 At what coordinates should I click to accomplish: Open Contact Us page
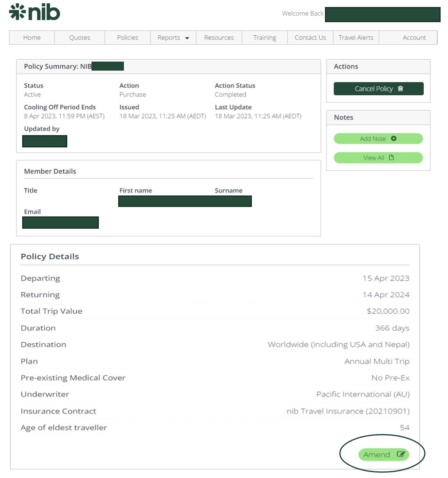(310, 37)
